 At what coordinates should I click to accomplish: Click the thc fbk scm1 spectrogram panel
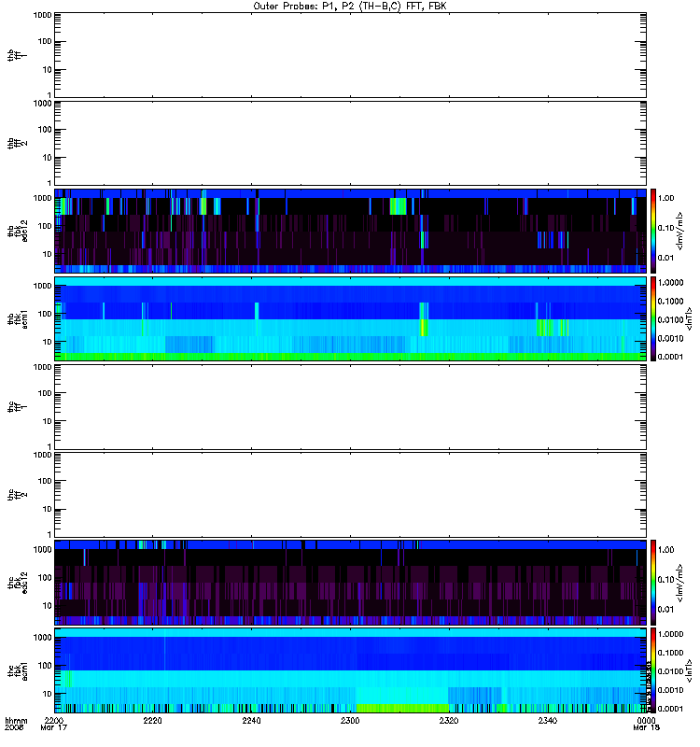[350, 670]
